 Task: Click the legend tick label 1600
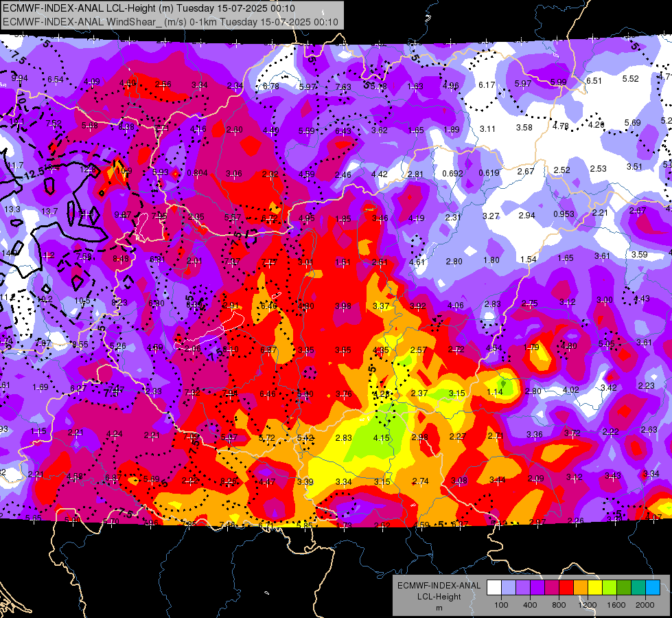(x=616, y=605)
